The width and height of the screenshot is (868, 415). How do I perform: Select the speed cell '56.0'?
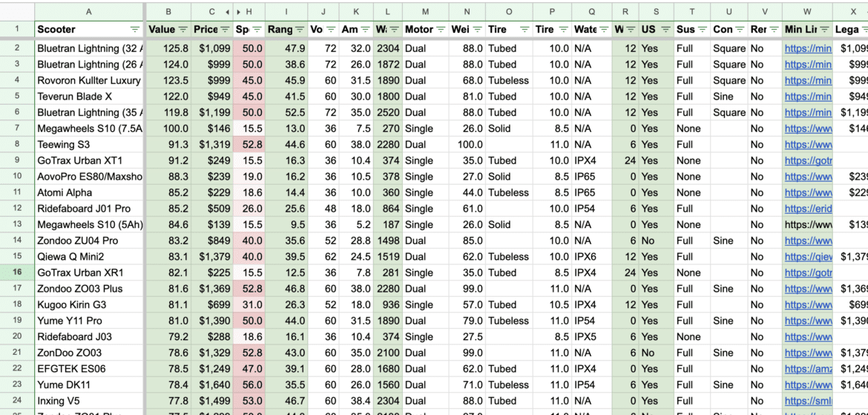(249, 385)
